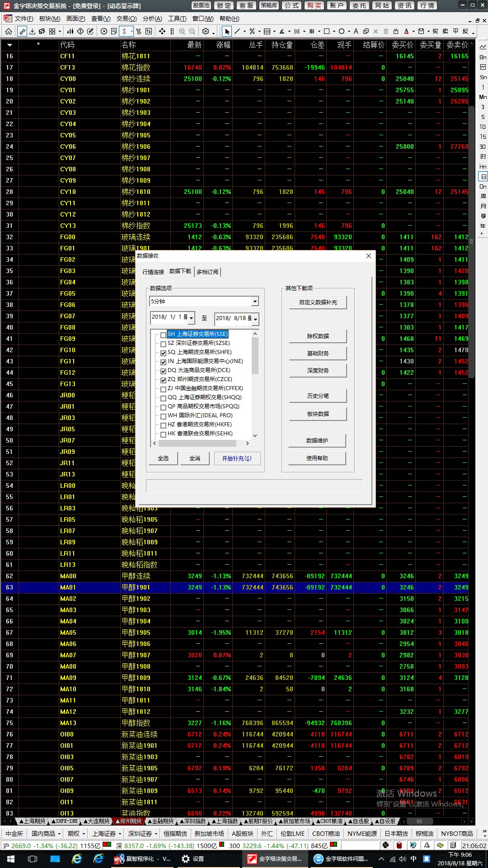Check SH 上海证券交易所(SSE) checkbox
The image size is (488, 868).
coord(164,335)
